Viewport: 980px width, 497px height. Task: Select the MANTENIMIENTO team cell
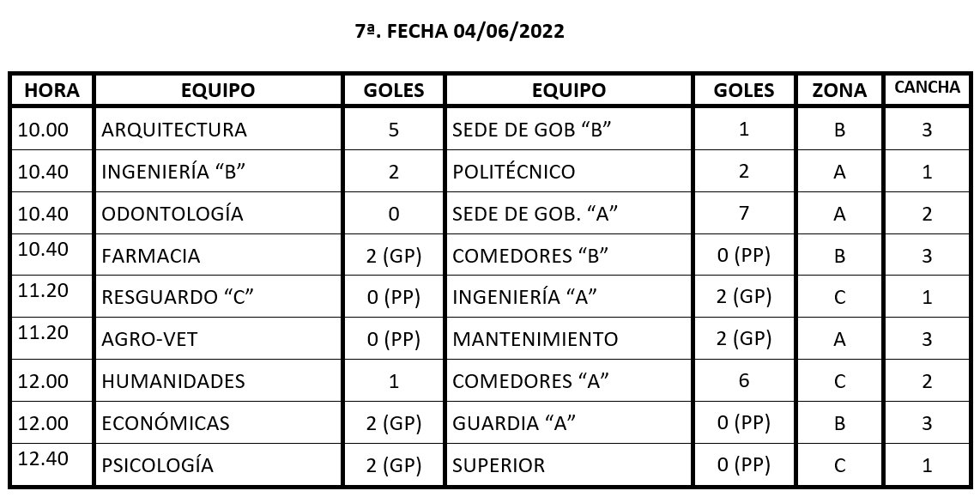(x=569, y=339)
